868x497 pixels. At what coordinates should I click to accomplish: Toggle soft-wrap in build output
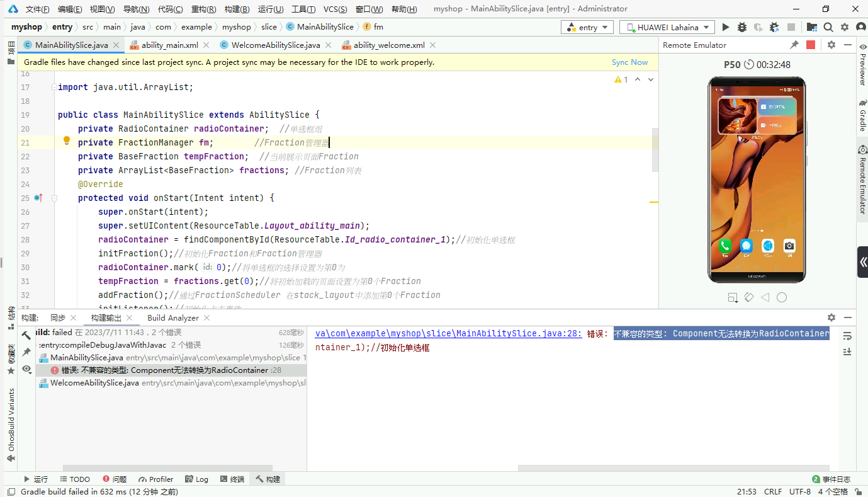[847, 336]
